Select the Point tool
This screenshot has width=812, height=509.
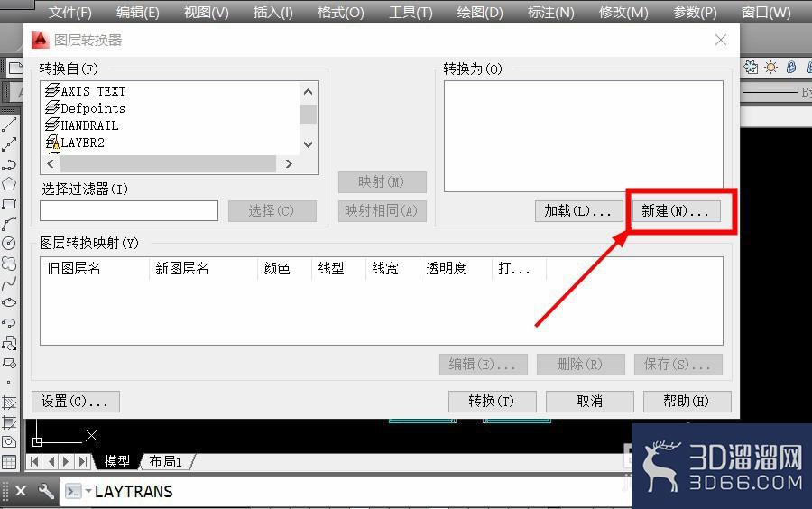pos(8,383)
